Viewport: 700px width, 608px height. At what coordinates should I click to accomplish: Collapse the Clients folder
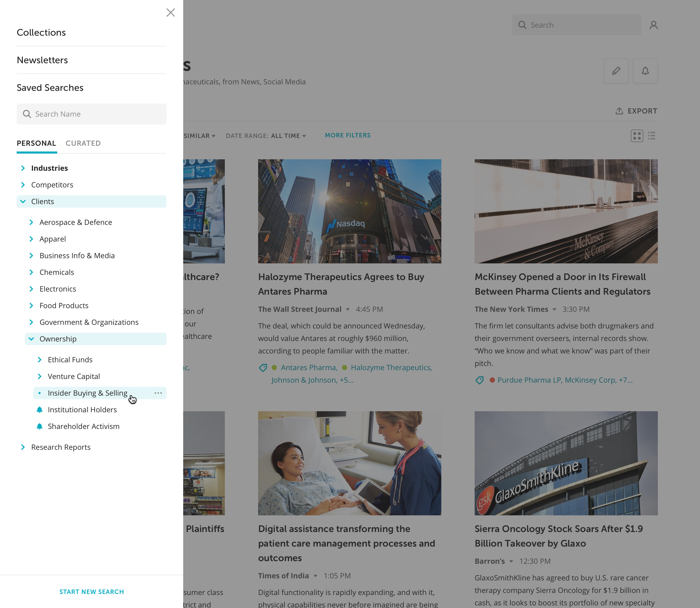(23, 201)
